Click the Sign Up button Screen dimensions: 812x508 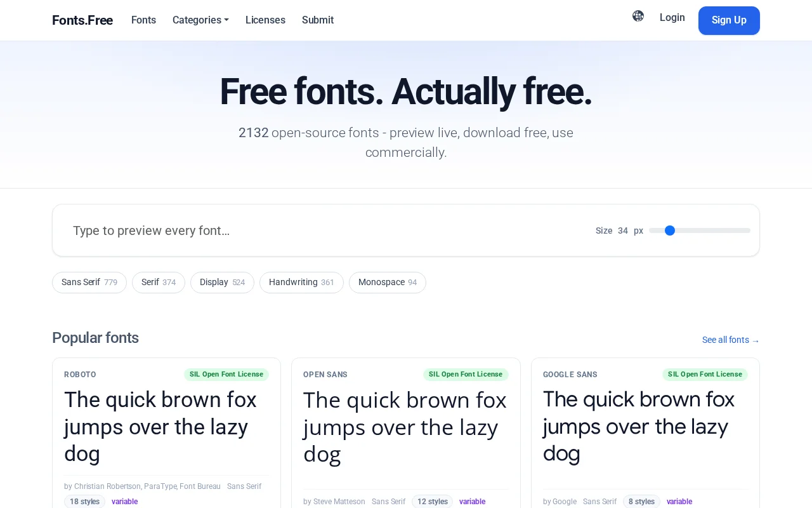[729, 20]
